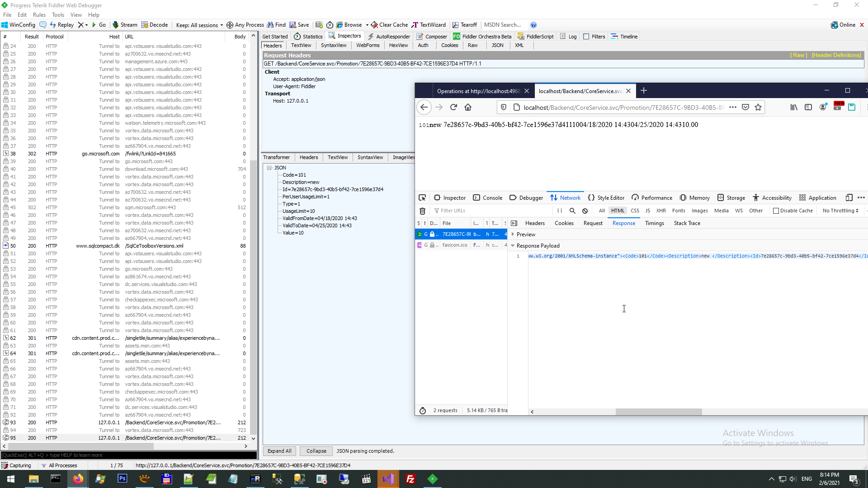Open the No Throttling dropdown

(840, 211)
